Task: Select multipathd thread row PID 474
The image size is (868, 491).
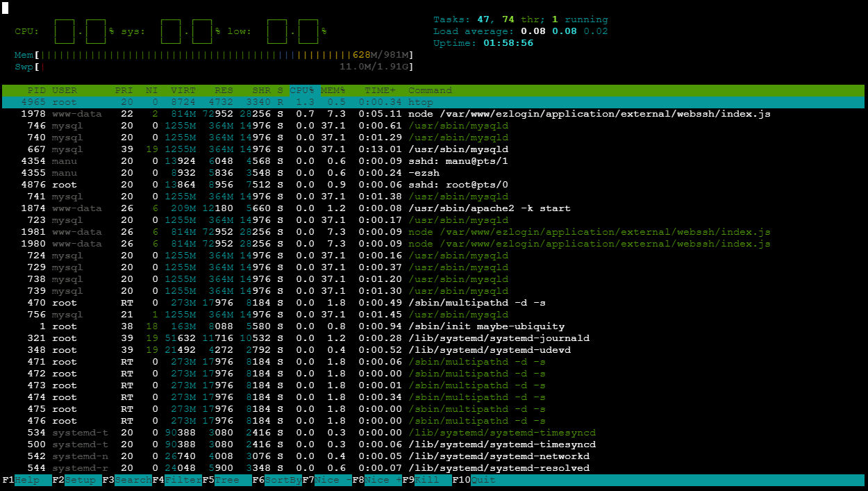Action: 433,397
